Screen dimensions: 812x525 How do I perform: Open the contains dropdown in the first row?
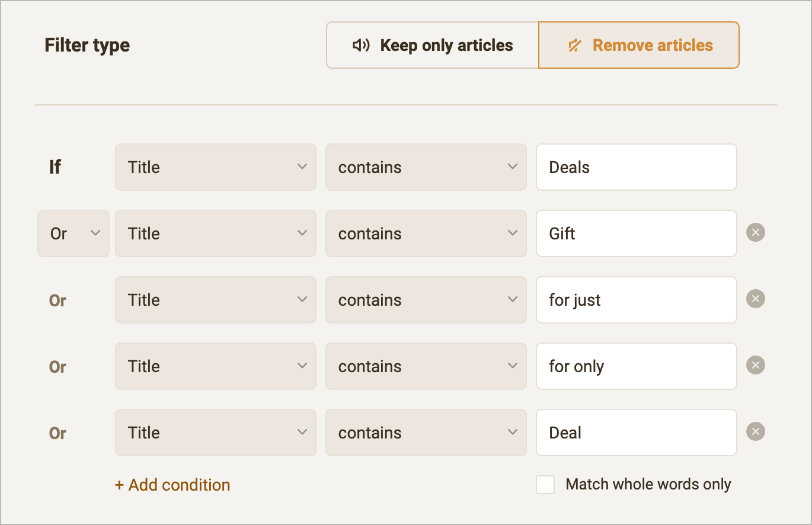(x=426, y=167)
